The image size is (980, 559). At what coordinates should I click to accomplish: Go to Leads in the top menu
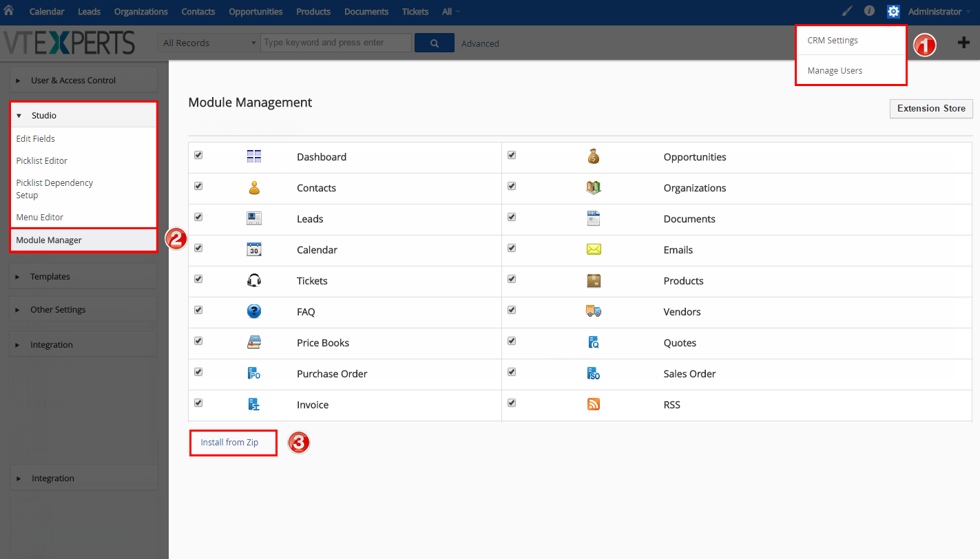89,12
